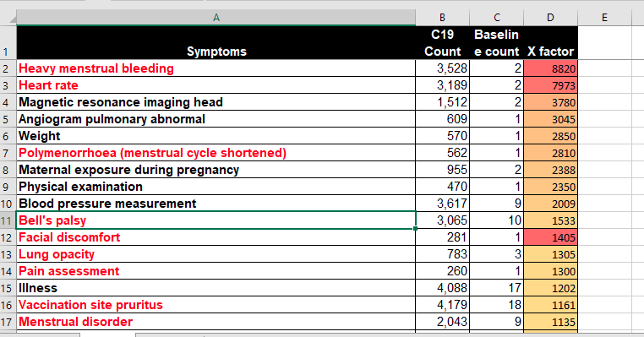Image resolution: width=644 pixels, height=337 pixels.
Task: Select Angiogram pulmonary abnormal cell
Action: click(216, 119)
